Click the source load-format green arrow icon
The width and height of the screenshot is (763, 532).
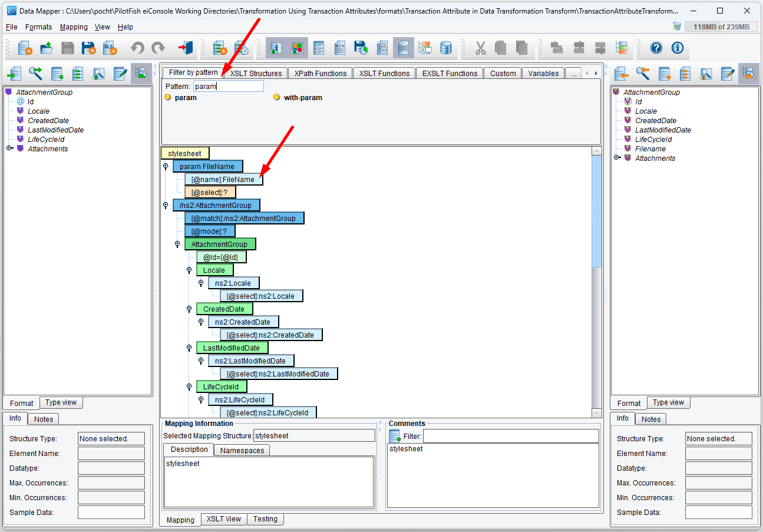(x=14, y=74)
